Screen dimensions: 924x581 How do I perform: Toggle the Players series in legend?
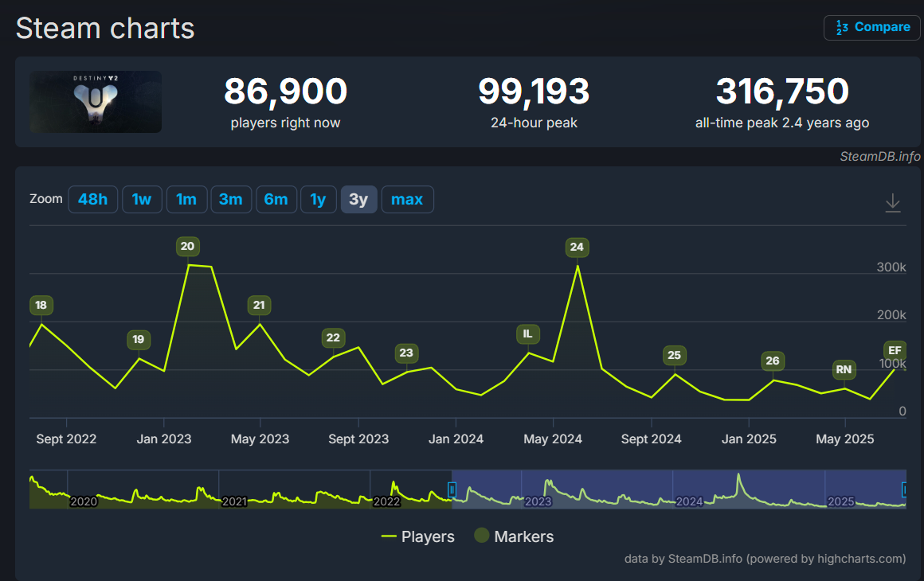418,537
